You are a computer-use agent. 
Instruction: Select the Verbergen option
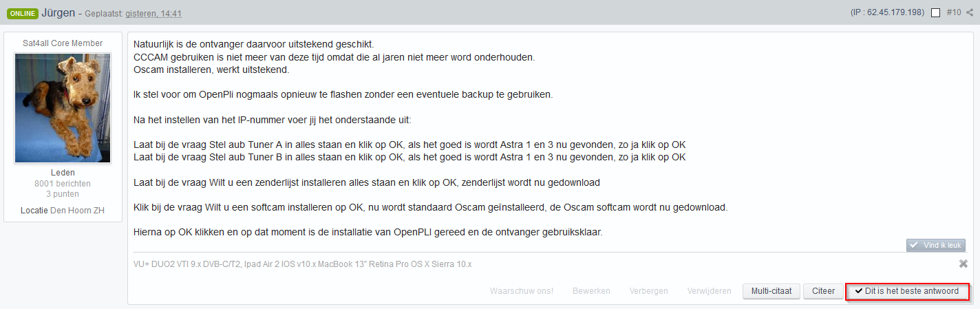click(x=648, y=291)
